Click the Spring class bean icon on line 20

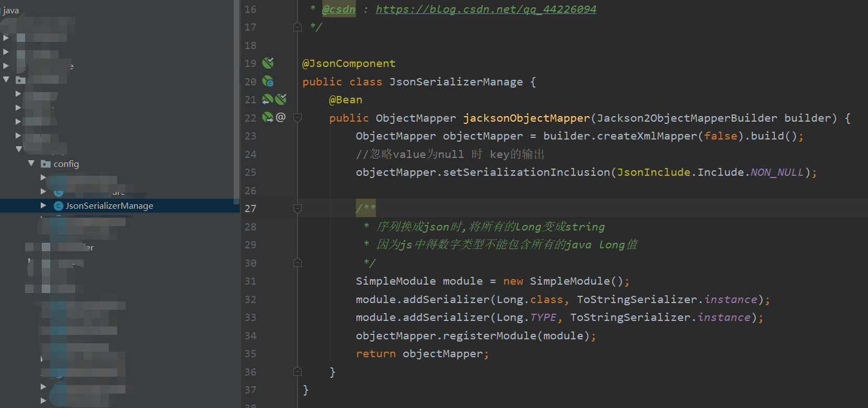tap(268, 81)
